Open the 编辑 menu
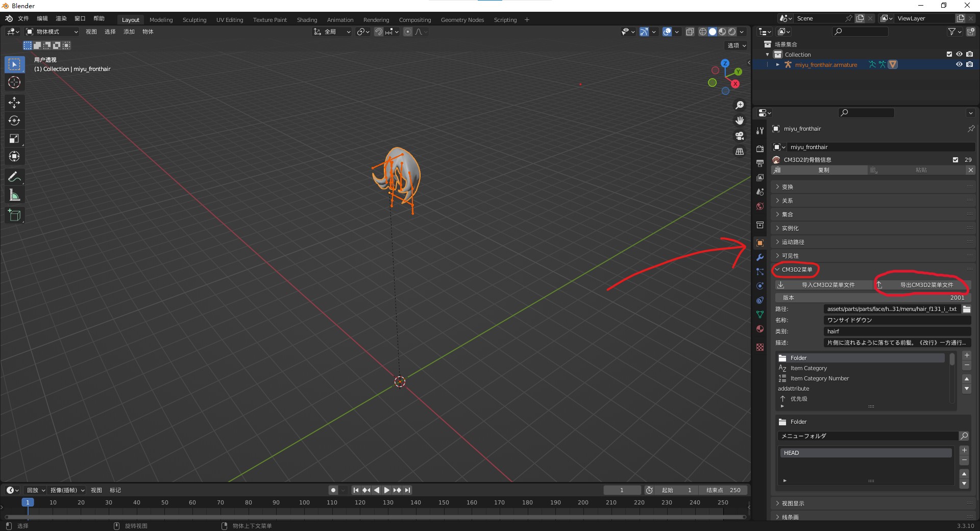The image size is (980, 531). [42, 19]
